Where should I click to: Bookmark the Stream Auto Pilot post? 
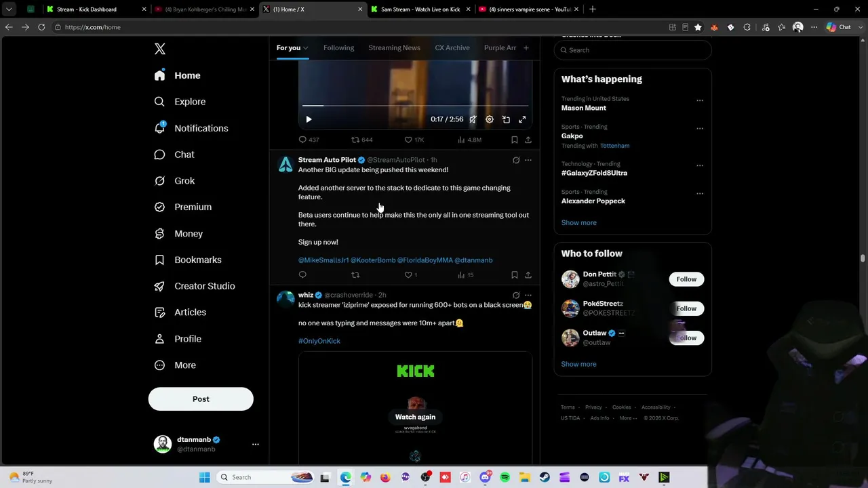[x=515, y=274]
